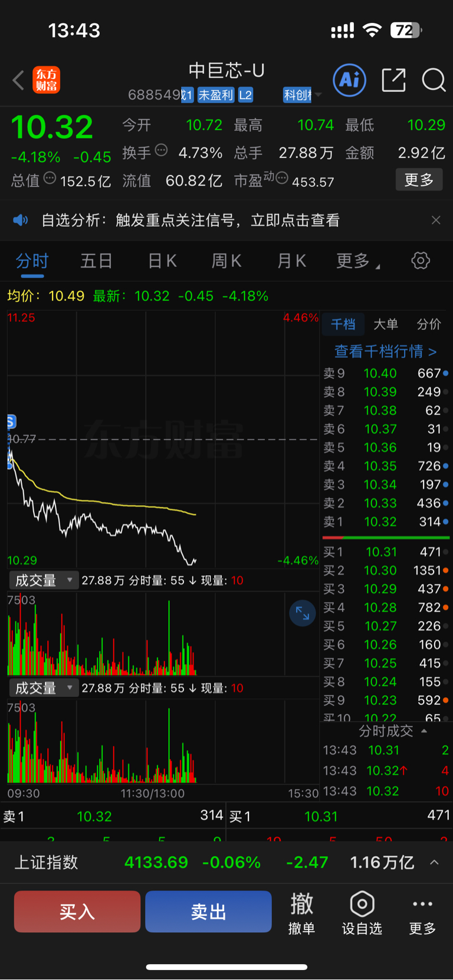Tap the info icon next to 换手

[161, 150]
